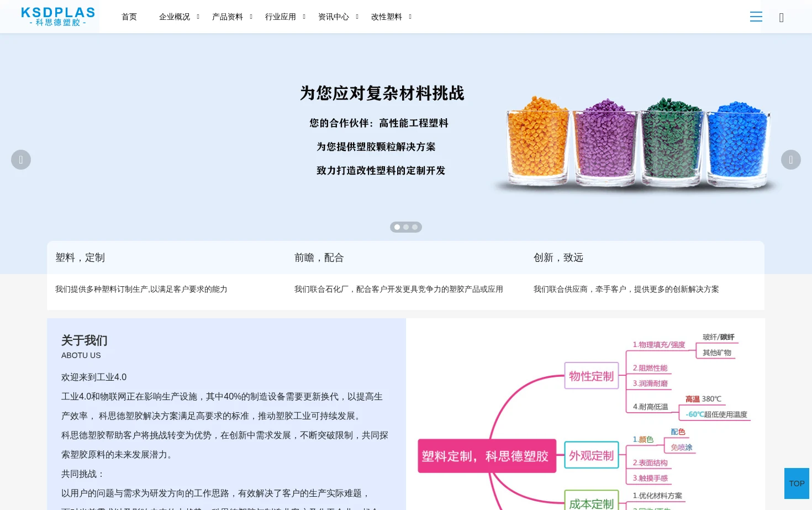
Task: Click the 为您提供塑胶颗粒解决方案 banner line
Action: [376, 146]
